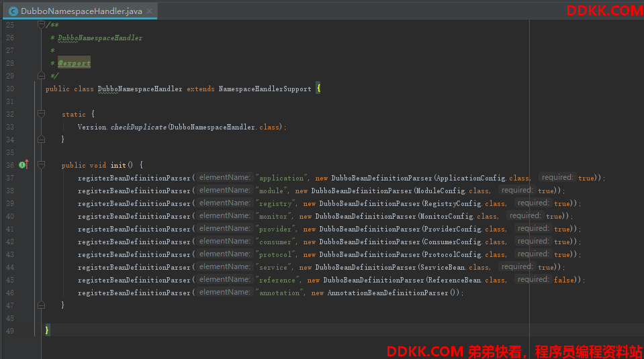
Task: Click ServiceBean on line 44
Action: point(443,266)
